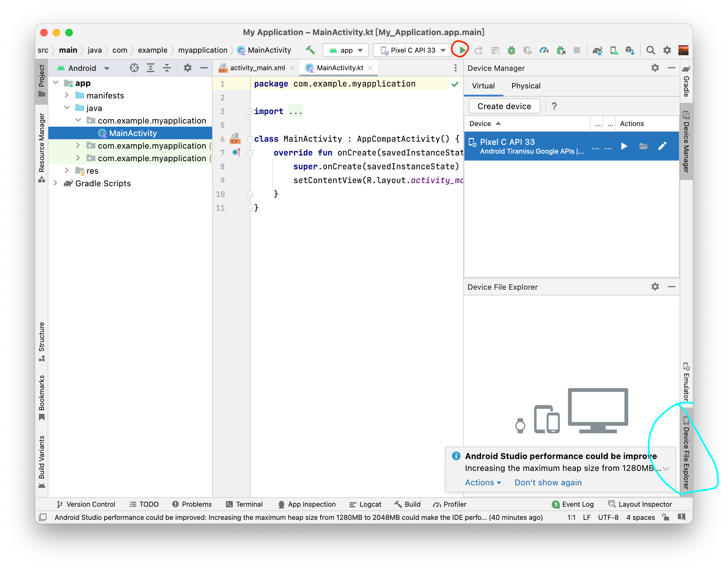
Task: Open Search Everywhere magnifier icon
Action: pos(650,50)
